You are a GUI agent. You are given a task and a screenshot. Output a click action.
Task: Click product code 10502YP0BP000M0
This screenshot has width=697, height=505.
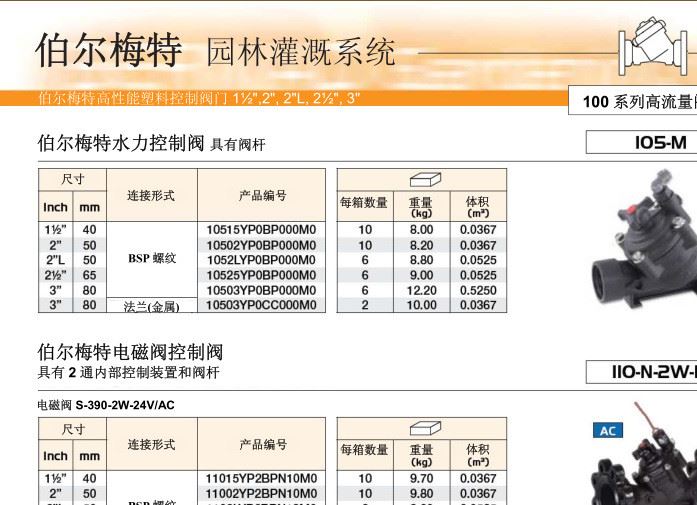[261, 245]
